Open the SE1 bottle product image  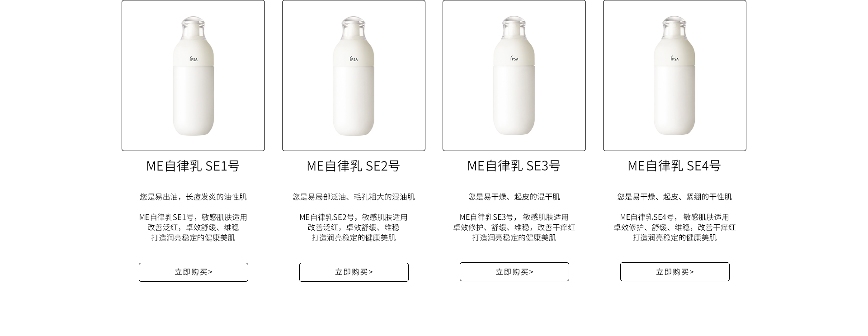pos(193,76)
